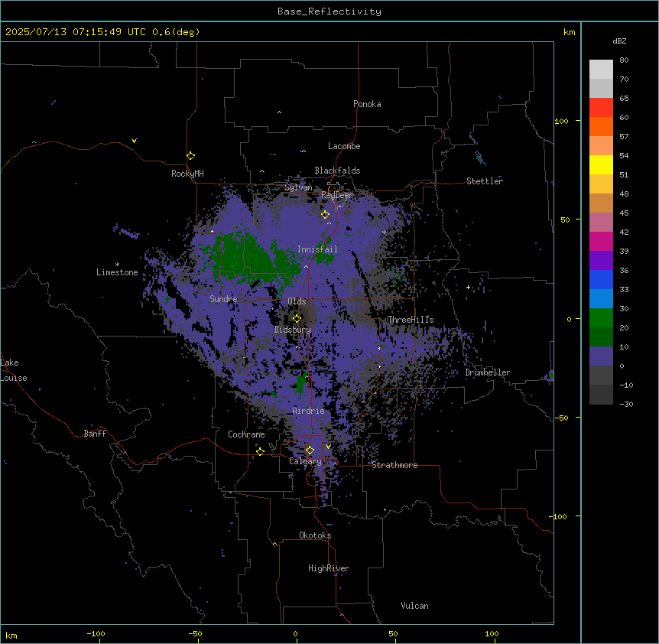
Task: Select the Blackfalds city label
Action: tap(337, 171)
